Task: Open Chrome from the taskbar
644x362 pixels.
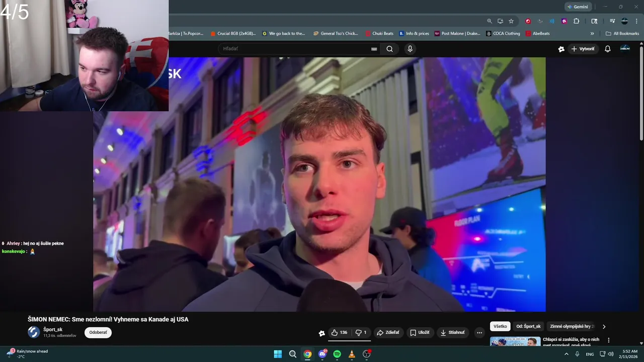Action: click(307, 354)
